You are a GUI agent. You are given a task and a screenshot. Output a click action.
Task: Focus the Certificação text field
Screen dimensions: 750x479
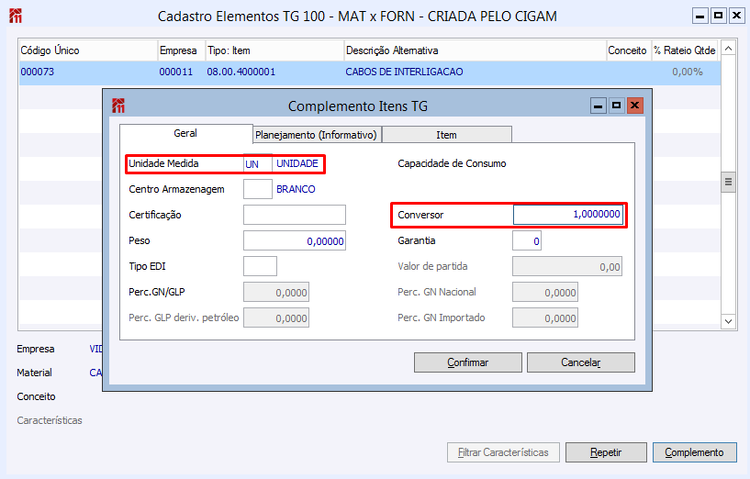[294, 215]
